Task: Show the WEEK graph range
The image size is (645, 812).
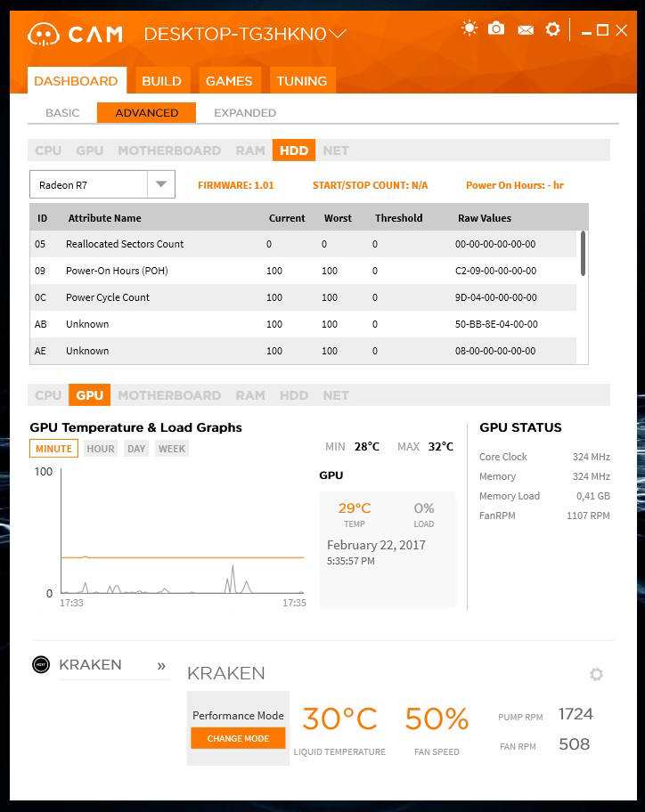Action: [171, 449]
